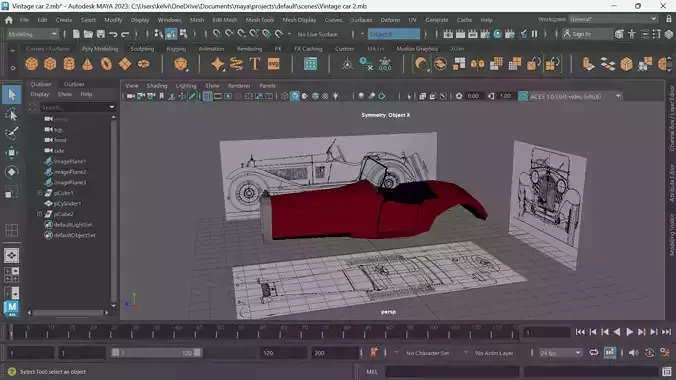676x380 pixels.
Task: Create a polygon sphere from shelf
Action: [31, 64]
